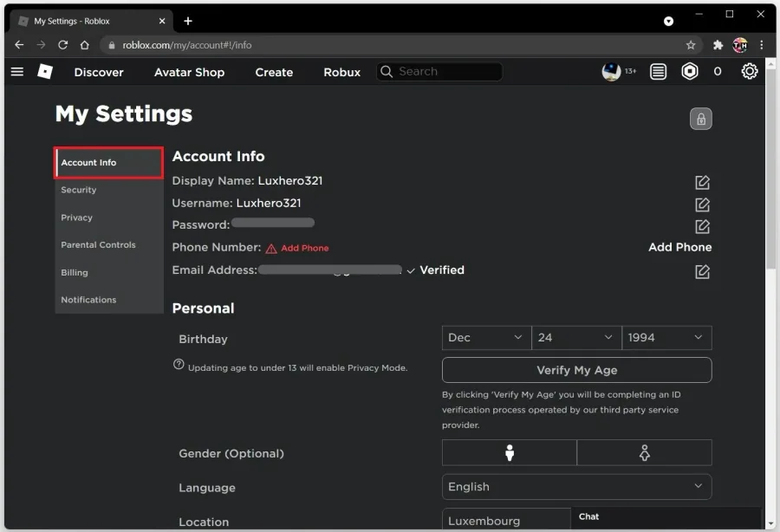The width and height of the screenshot is (780, 532).
Task: Click the site lock icon in address bar
Action: point(112,45)
